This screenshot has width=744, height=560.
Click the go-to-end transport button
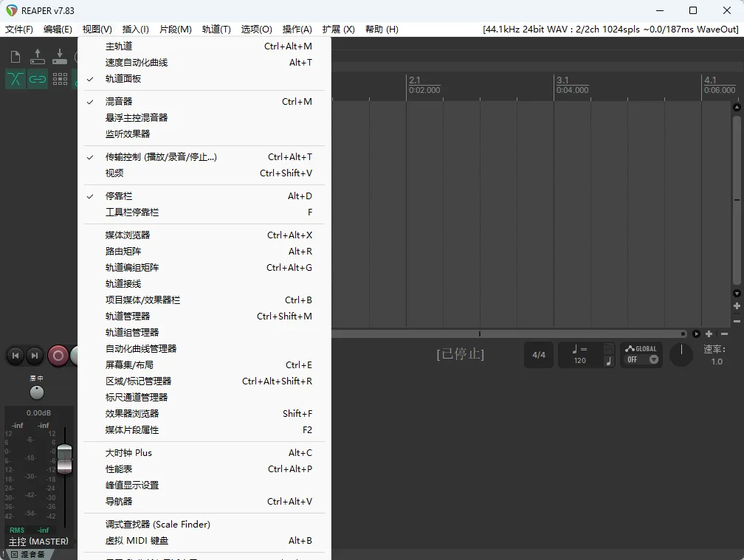click(x=35, y=356)
